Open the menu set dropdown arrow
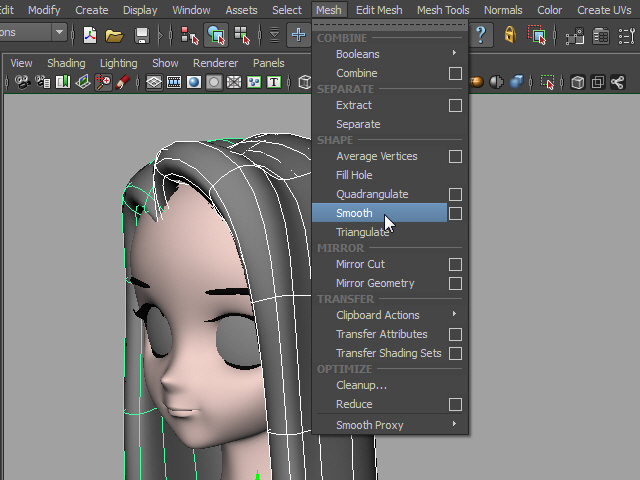 pyautogui.click(x=60, y=33)
